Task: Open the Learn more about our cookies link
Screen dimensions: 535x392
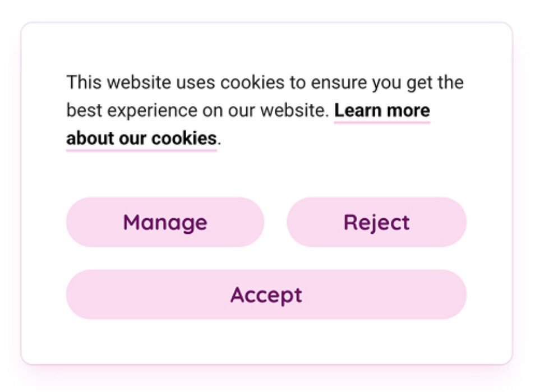Action: [x=382, y=110]
